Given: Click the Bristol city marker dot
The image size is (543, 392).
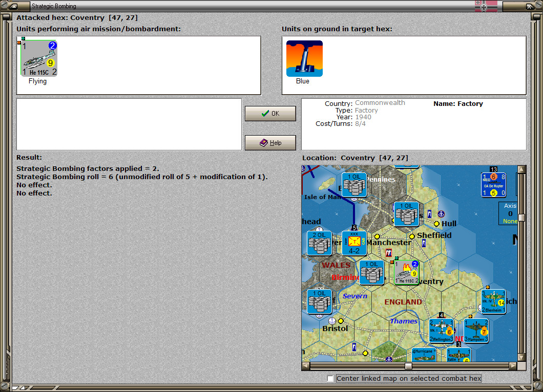Looking at the screenshot, I should coord(341,321).
